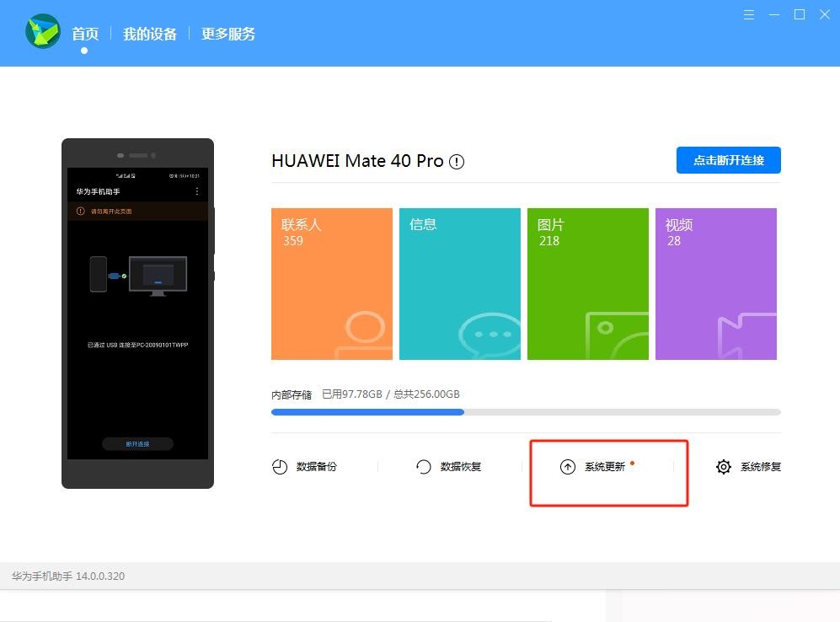Click 华为手机助手 title in phone preview
Screen dimensions: 840x622
(98, 192)
